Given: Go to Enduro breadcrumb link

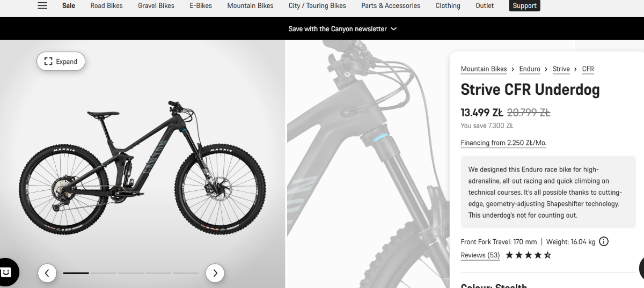Looking at the screenshot, I should (530, 69).
